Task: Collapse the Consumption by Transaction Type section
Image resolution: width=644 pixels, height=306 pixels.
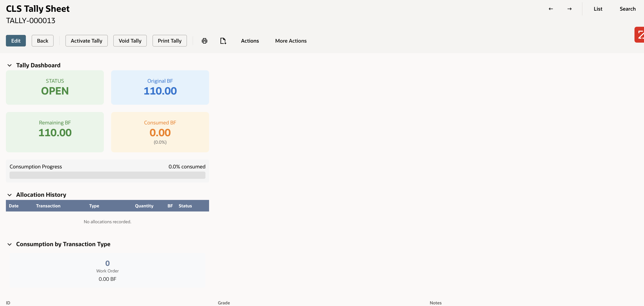Action: click(10, 244)
